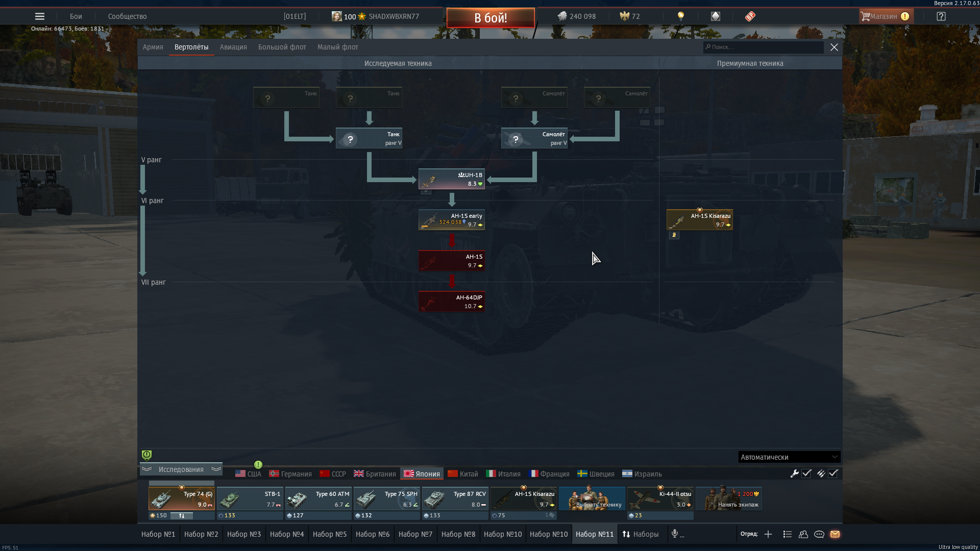
Task: Click the microphone voice chat icon
Action: (675, 534)
